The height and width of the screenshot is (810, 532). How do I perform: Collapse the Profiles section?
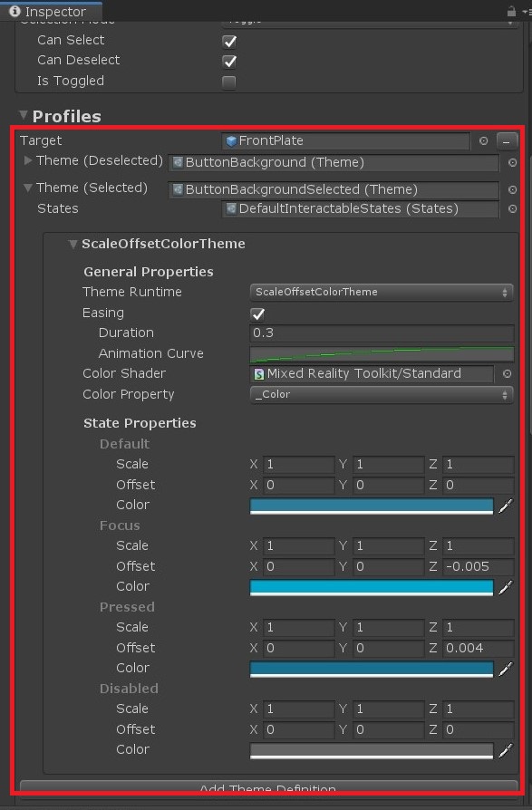(24, 115)
